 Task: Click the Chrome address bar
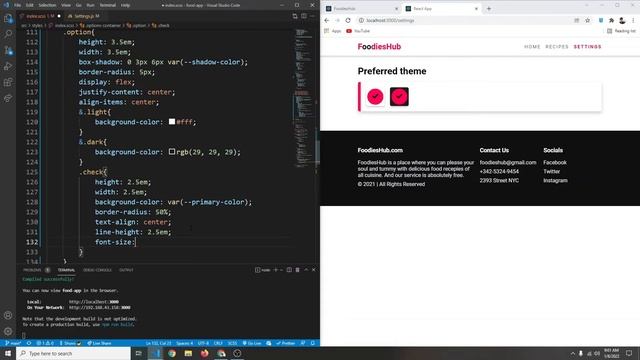pos(465,20)
